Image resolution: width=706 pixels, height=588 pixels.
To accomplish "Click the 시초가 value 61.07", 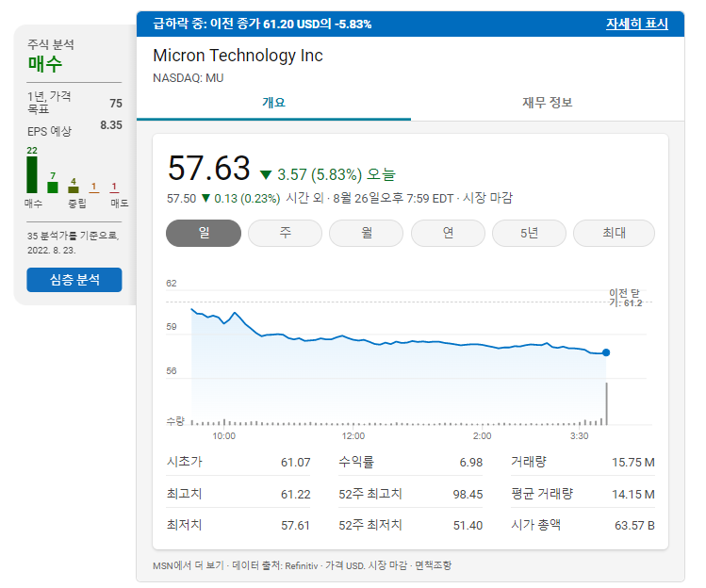I will [295, 463].
